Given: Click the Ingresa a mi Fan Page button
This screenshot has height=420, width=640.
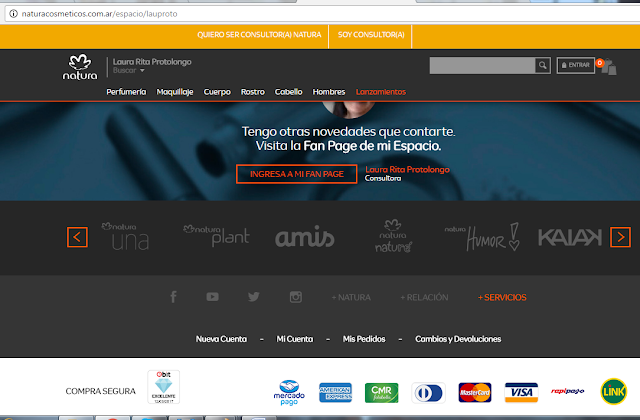Looking at the screenshot, I should point(297,174).
